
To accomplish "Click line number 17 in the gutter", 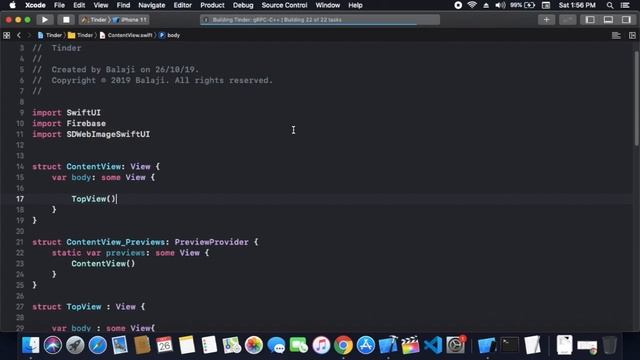I will (20, 199).
